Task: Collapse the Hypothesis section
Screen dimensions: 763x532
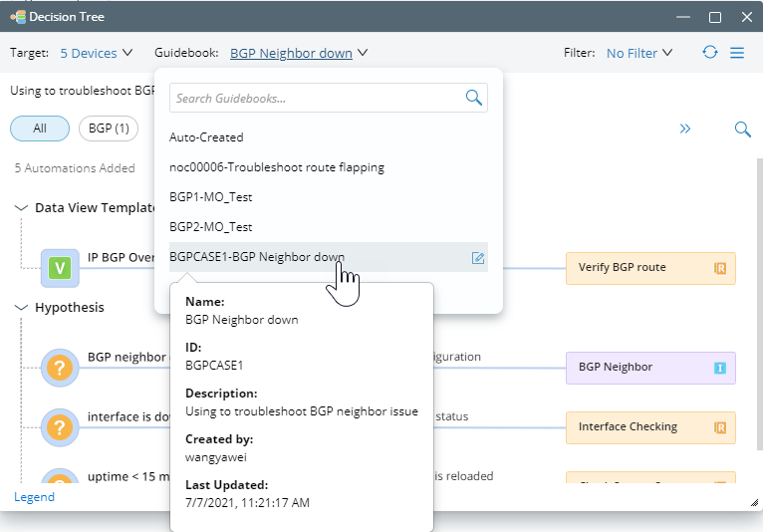Action: (22, 308)
